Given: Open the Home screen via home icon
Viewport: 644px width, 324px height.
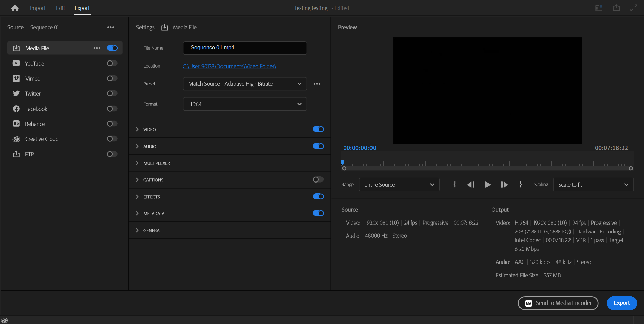Looking at the screenshot, I should (x=15, y=8).
